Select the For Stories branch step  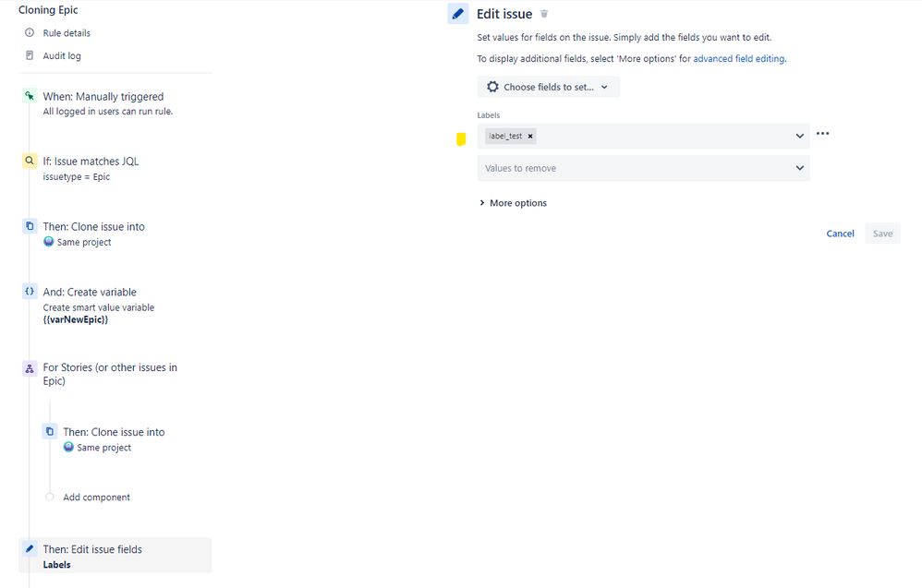coord(110,374)
